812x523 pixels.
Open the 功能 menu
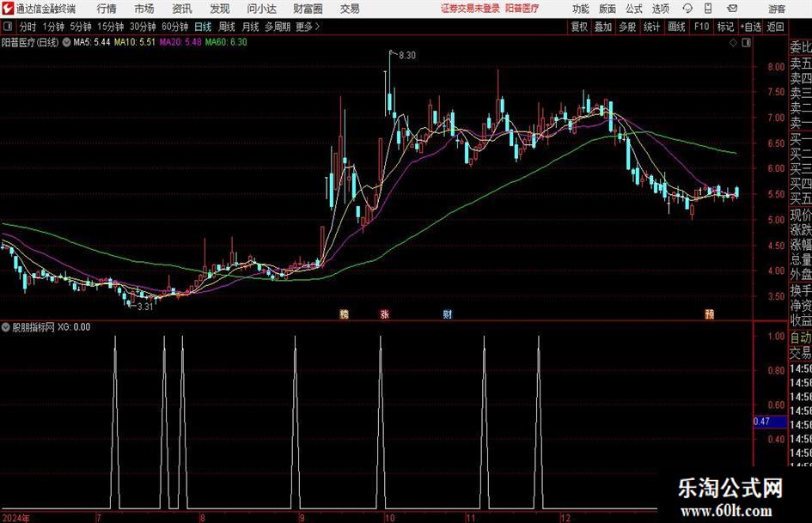tap(581, 9)
